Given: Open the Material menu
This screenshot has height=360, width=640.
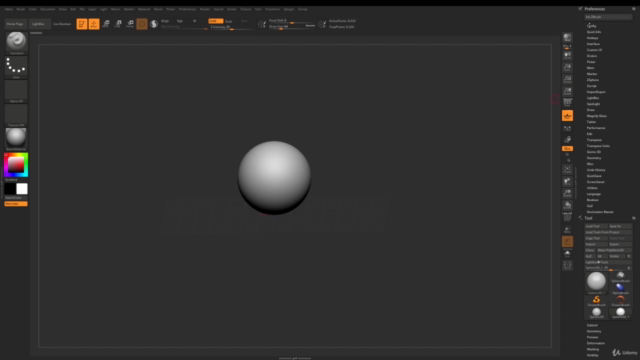Looking at the screenshot, I should [144, 9].
